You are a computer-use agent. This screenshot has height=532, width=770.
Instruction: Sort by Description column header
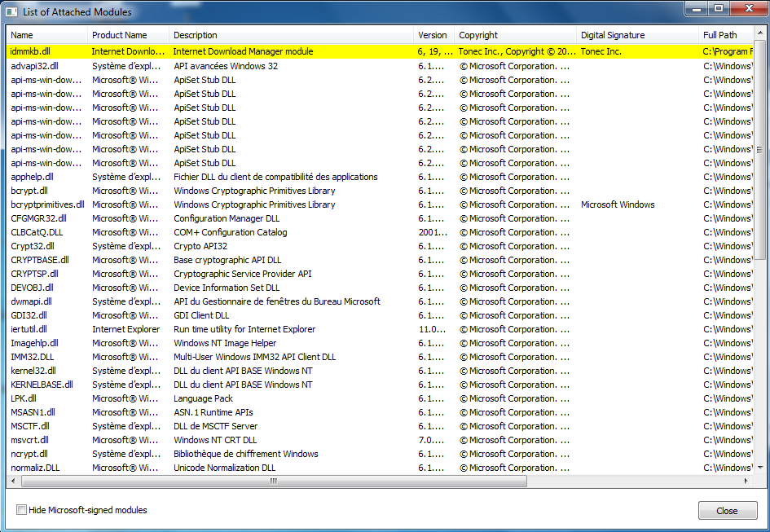pos(291,35)
